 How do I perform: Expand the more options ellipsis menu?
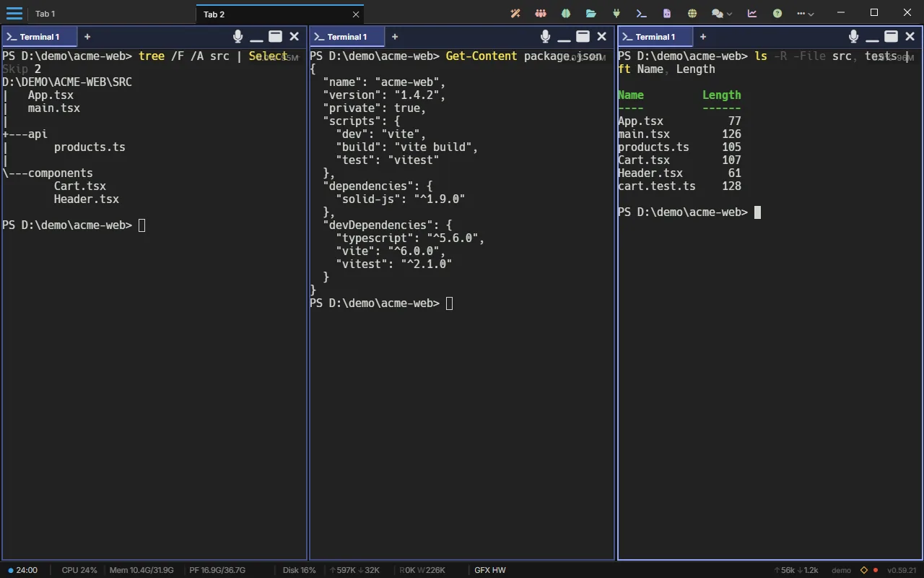(x=806, y=13)
